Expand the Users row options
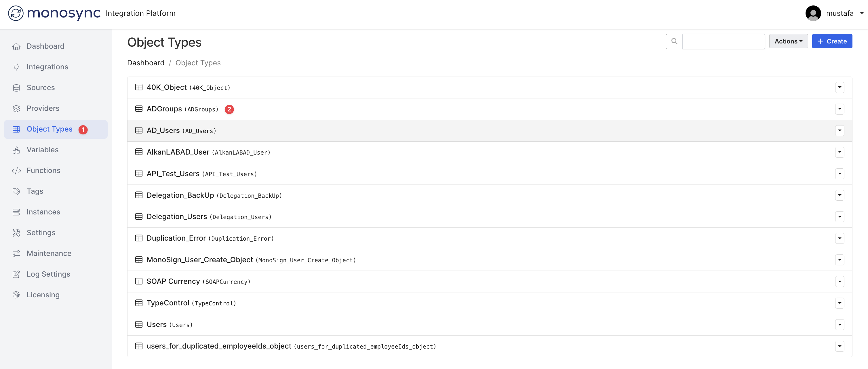Screen dimensions: 868x369 (x=839, y=324)
